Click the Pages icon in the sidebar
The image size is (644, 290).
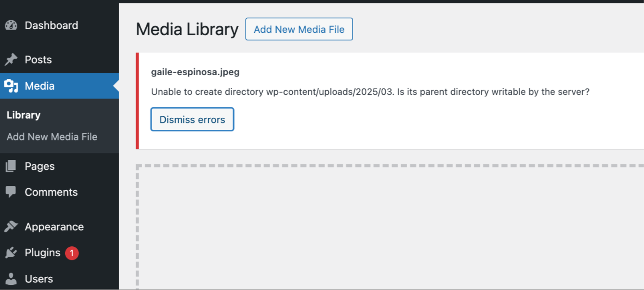pos(11,166)
